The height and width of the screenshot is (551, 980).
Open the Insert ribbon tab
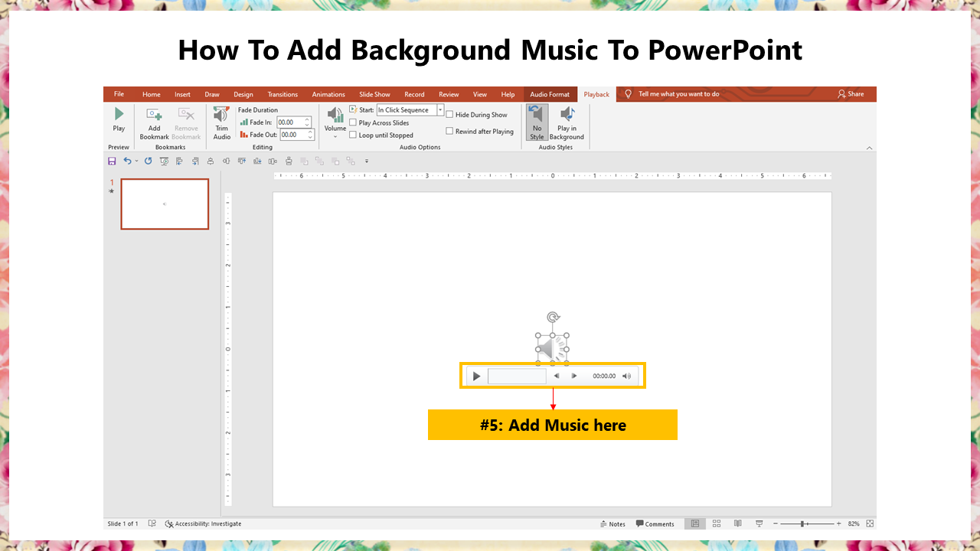pyautogui.click(x=182, y=94)
